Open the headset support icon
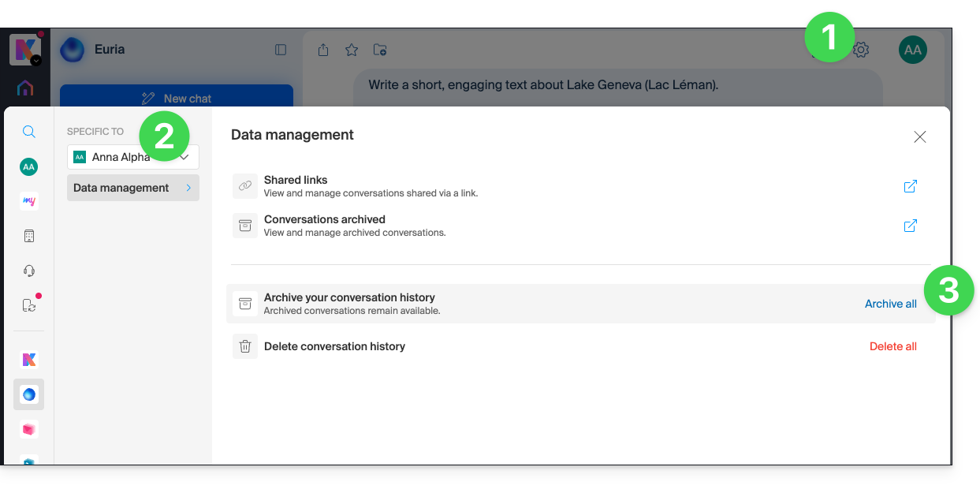The width and height of the screenshot is (980, 493). coord(28,271)
